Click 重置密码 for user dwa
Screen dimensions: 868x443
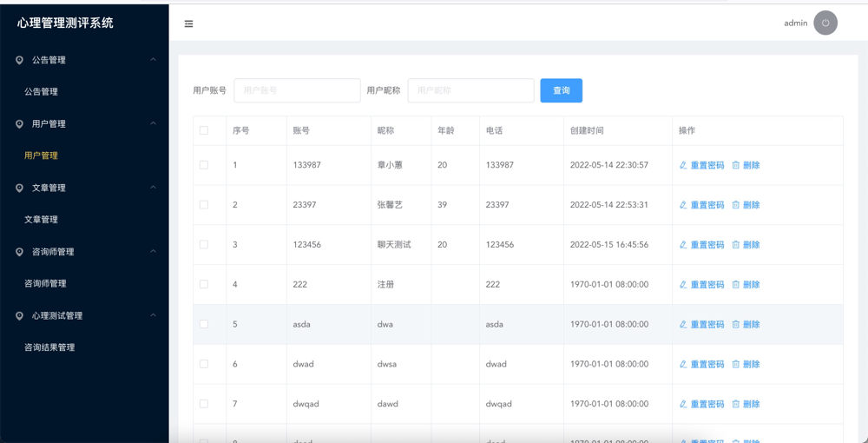(707, 325)
